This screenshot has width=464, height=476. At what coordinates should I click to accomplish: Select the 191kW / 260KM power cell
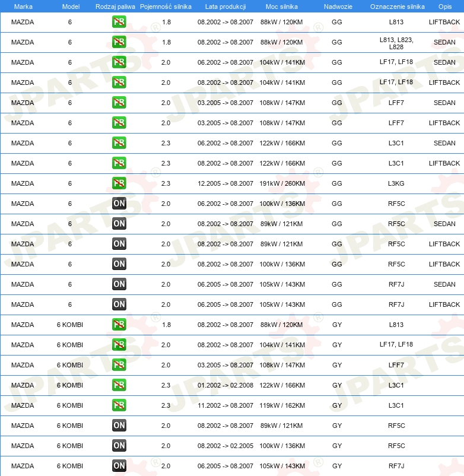282,183
